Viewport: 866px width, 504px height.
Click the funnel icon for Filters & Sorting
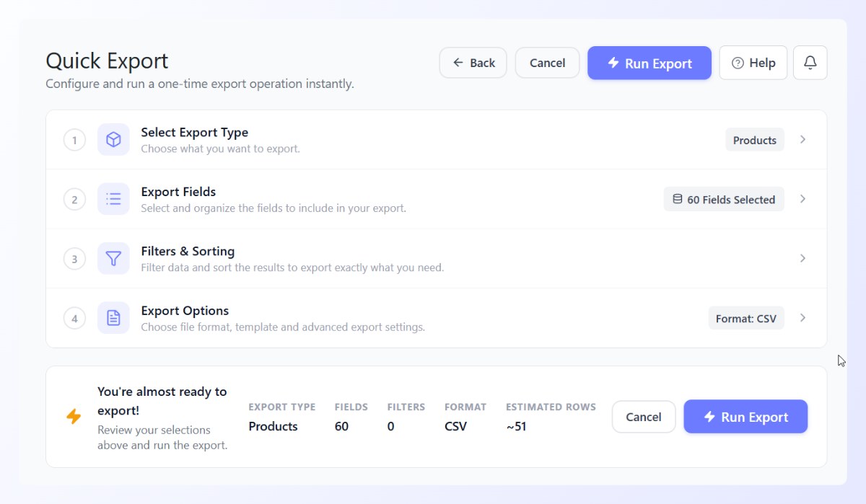(113, 258)
